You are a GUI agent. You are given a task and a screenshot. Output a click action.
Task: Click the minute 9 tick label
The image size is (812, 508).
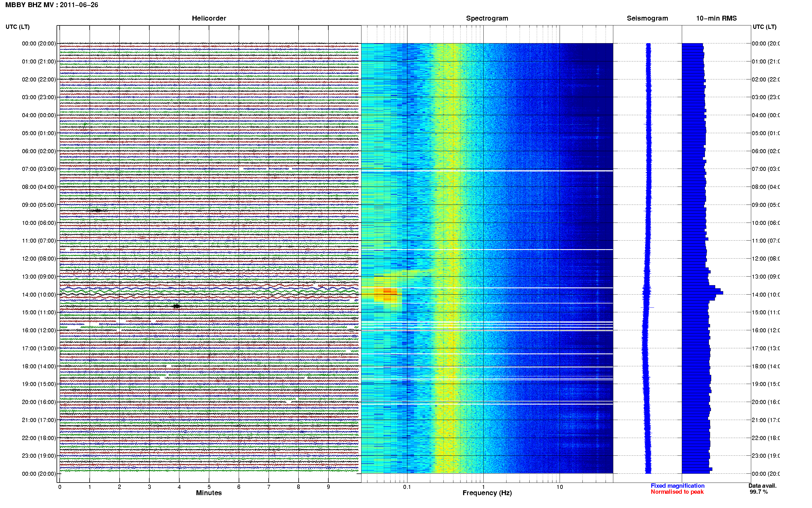[328, 487]
